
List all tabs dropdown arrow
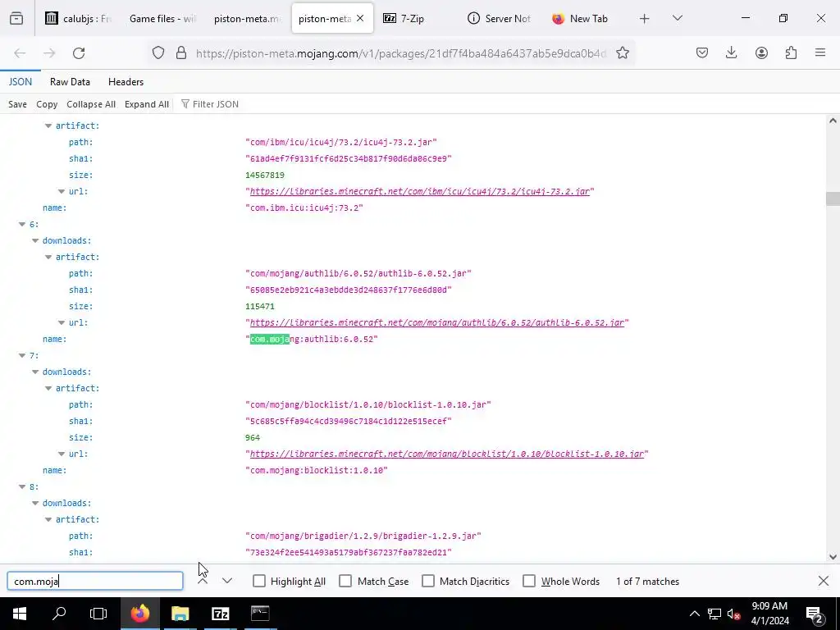click(678, 19)
